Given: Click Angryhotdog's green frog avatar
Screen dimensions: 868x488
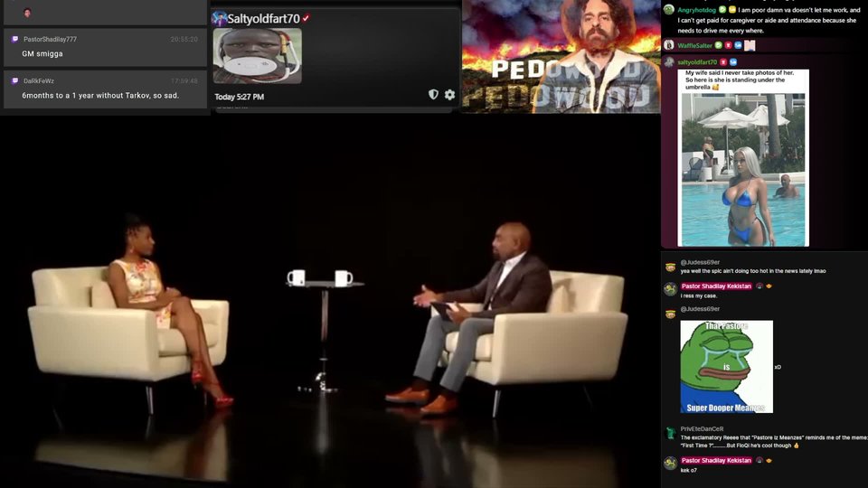Looking at the screenshot, I should (x=669, y=9).
